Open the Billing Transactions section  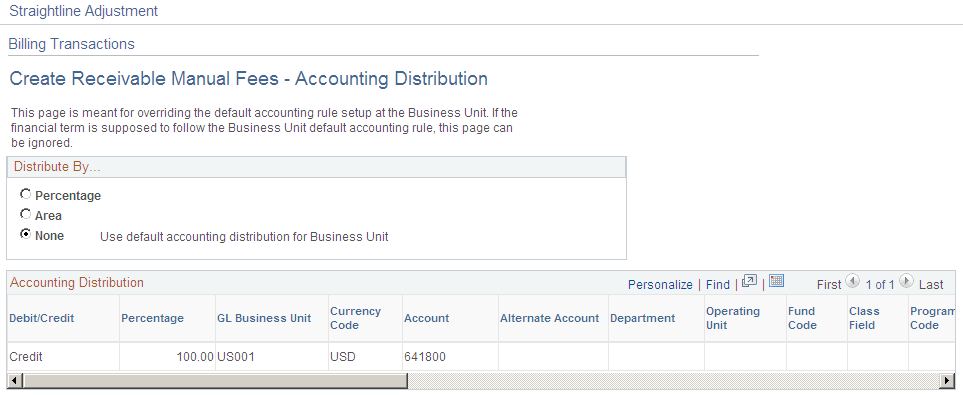click(x=71, y=44)
